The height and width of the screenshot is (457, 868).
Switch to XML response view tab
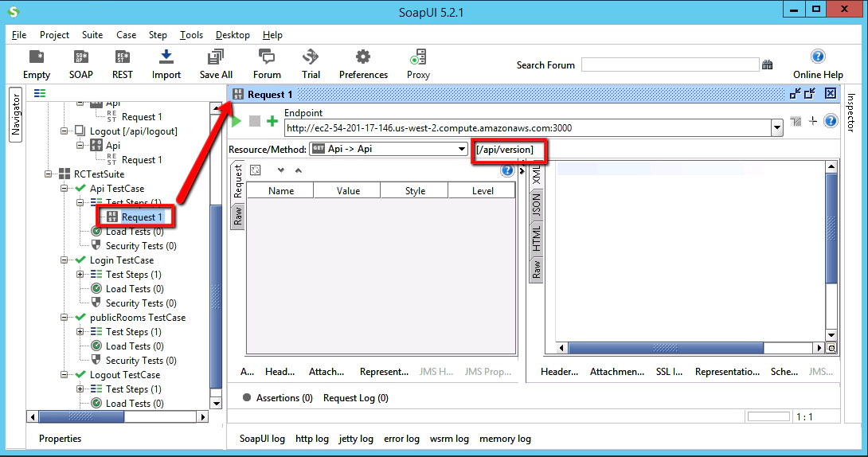[x=536, y=175]
